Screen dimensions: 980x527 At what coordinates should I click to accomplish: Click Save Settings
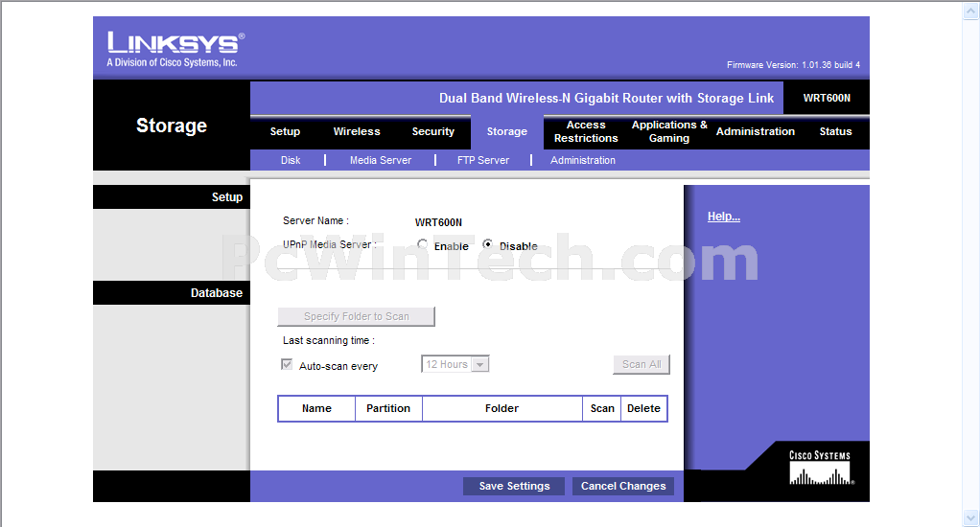click(514, 486)
